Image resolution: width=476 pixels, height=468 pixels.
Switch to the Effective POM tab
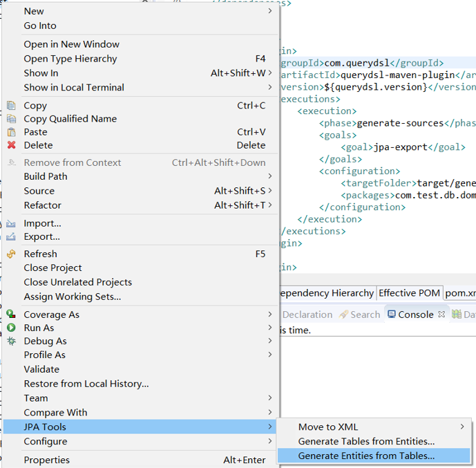[409, 293]
